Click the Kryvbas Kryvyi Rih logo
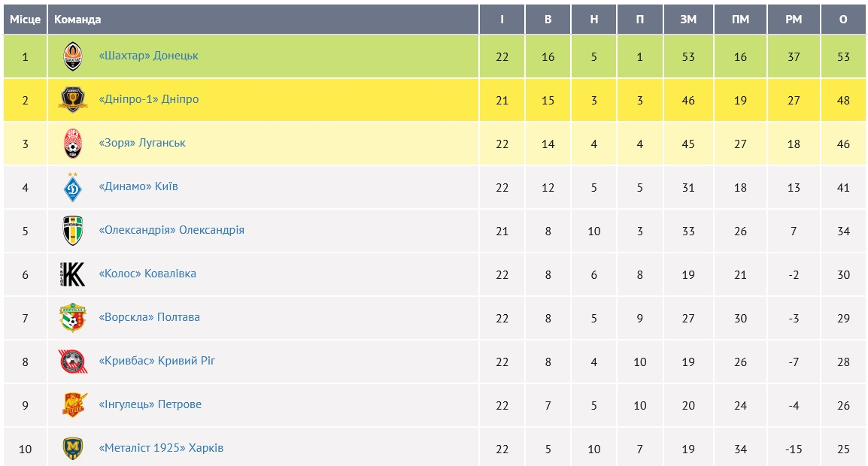868x466 pixels. pos(73,362)
